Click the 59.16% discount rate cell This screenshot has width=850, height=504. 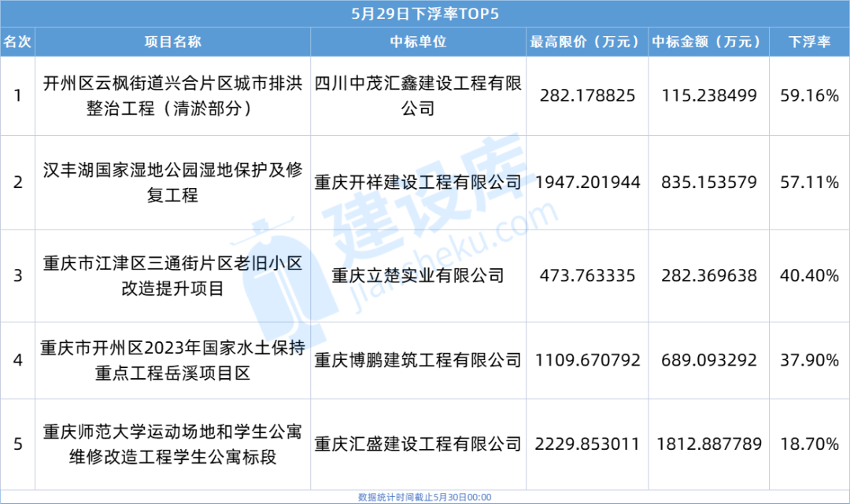pyautogui.click(x=809, y=96)
